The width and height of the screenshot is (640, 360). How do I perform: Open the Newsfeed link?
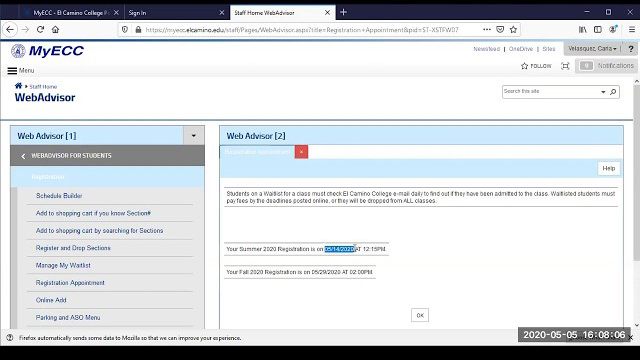click(487, 49)
